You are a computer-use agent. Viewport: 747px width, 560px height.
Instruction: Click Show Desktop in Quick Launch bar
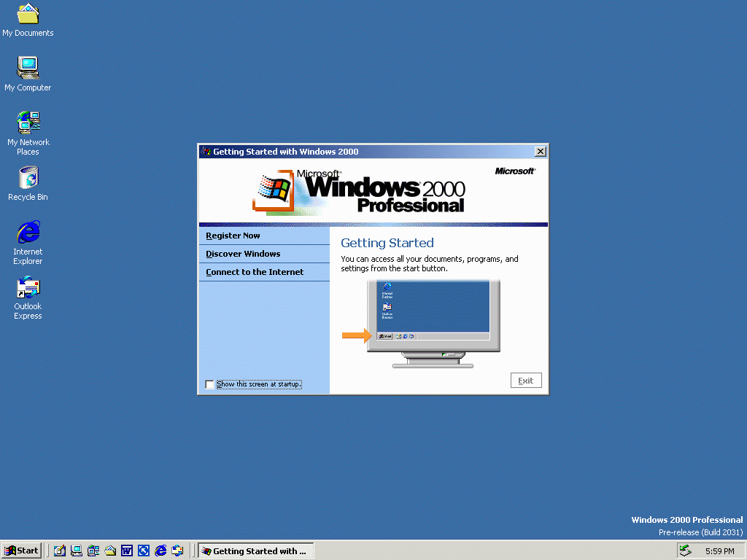coord(60,551)
